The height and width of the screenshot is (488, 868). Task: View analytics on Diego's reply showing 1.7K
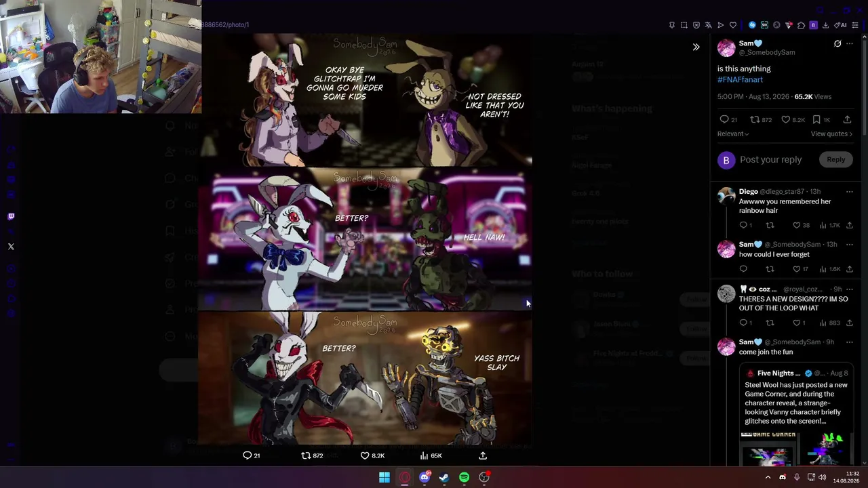click(830, 225)
